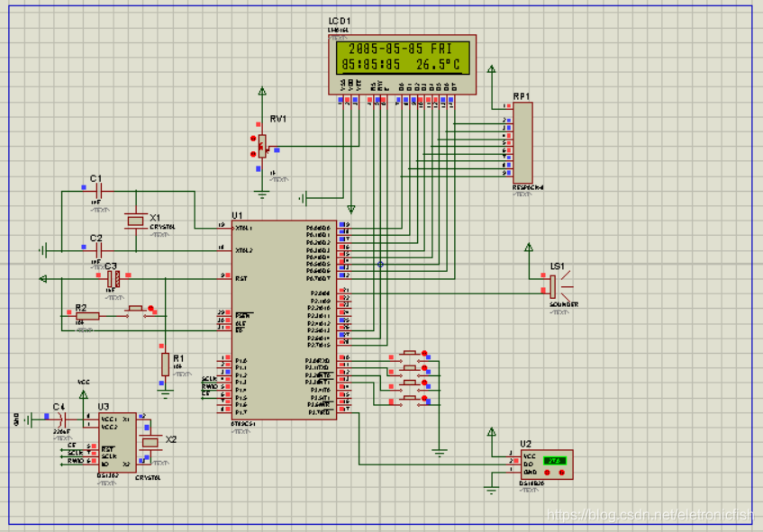
Task: Click capacitor C2 near XTAL2
Action: pos(97,248)
